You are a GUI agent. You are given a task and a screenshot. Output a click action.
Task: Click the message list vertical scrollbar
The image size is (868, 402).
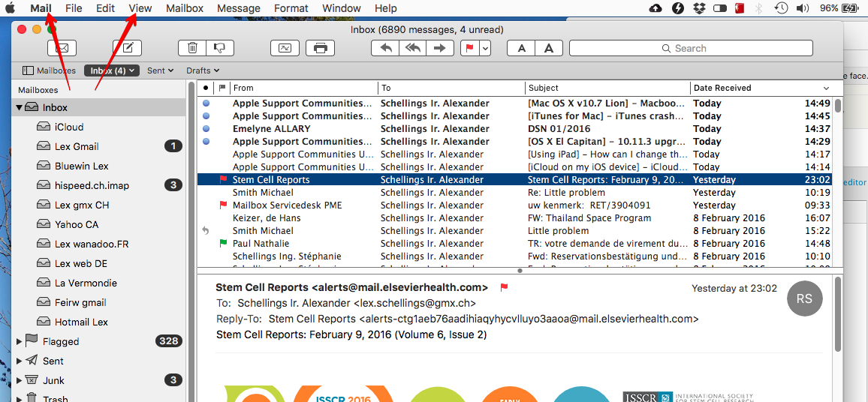tap(838, 105)
